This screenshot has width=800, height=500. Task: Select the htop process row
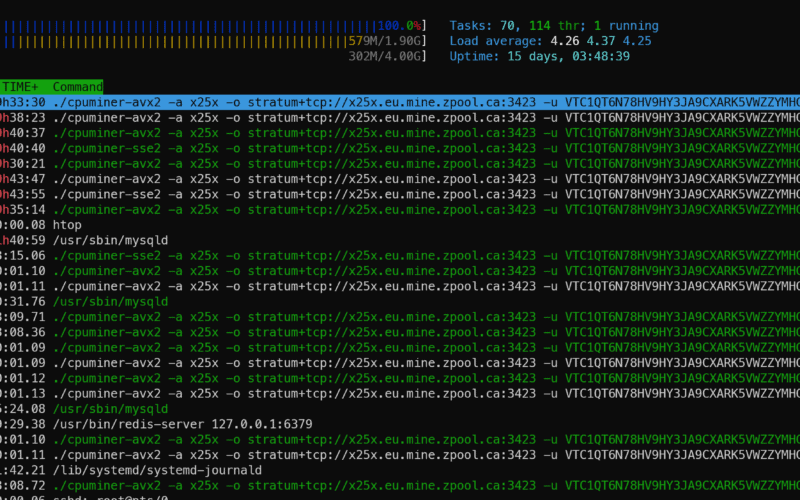[x=400, y=225]
